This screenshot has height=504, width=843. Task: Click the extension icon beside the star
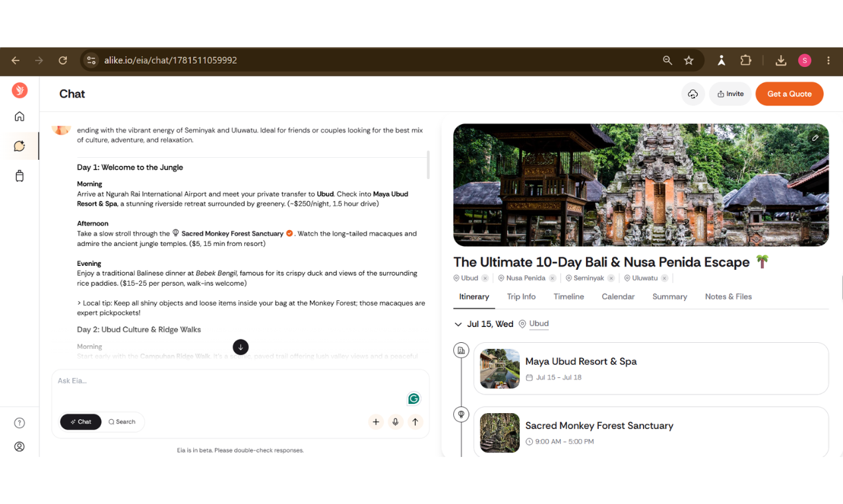[722, 60]
